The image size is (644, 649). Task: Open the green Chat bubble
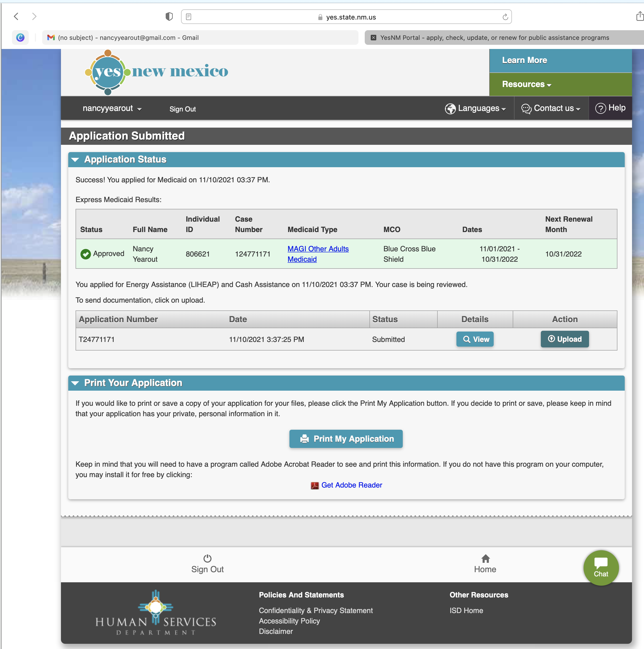601,568
